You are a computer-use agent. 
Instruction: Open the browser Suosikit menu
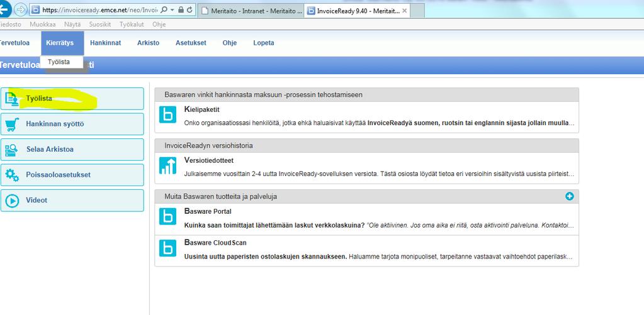click(x=100, y=25)
